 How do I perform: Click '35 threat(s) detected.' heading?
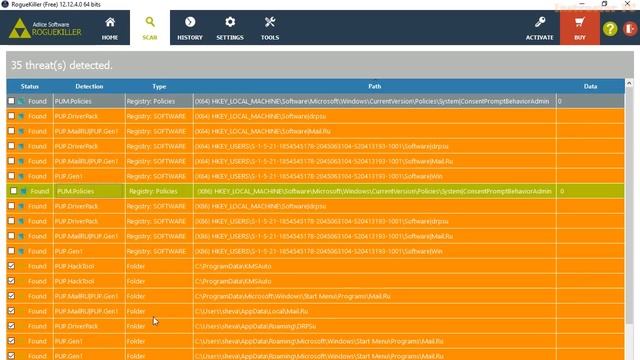[61, 65]
